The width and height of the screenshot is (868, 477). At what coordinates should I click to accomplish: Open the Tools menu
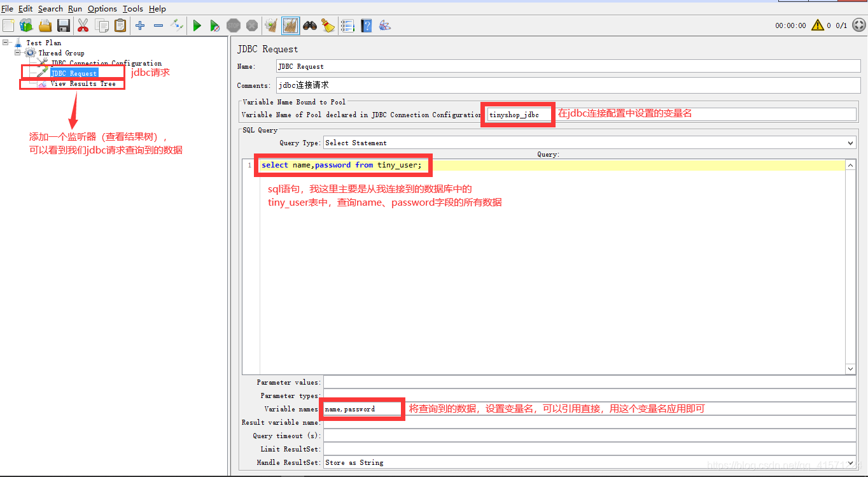(133, 8)
